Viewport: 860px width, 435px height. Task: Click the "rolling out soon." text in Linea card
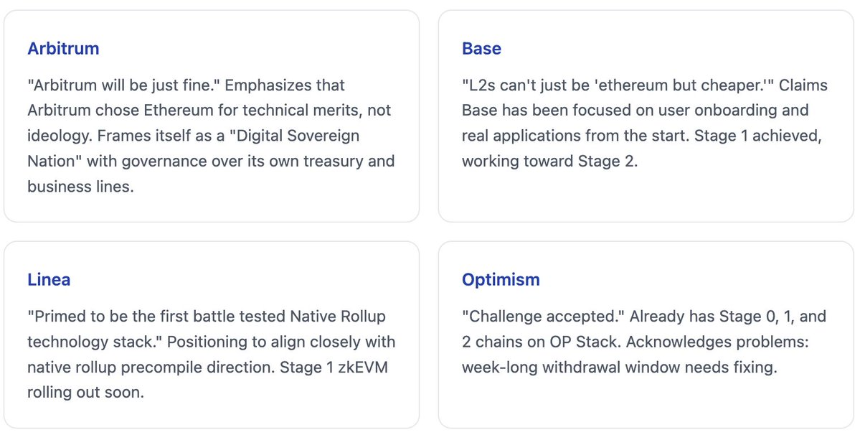click(86, 392)
